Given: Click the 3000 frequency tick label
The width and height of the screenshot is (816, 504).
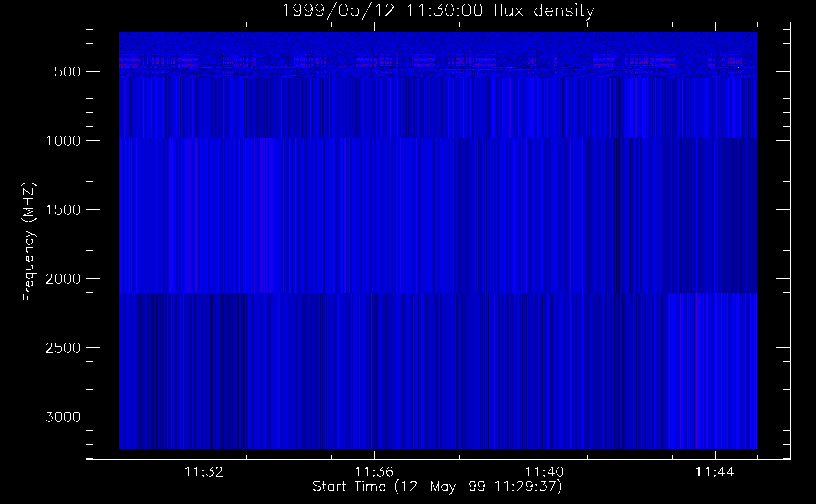Looking at the screenshot, I should [x=63, y=417].
